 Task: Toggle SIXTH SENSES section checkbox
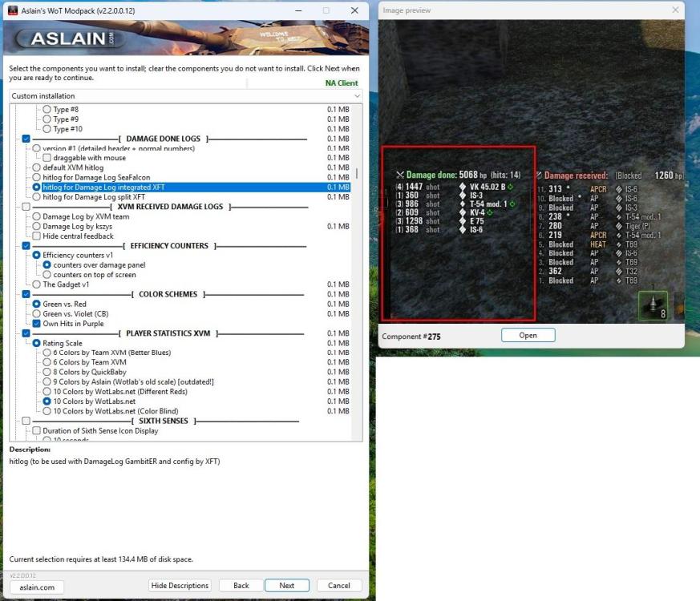(x=26, y=421)
